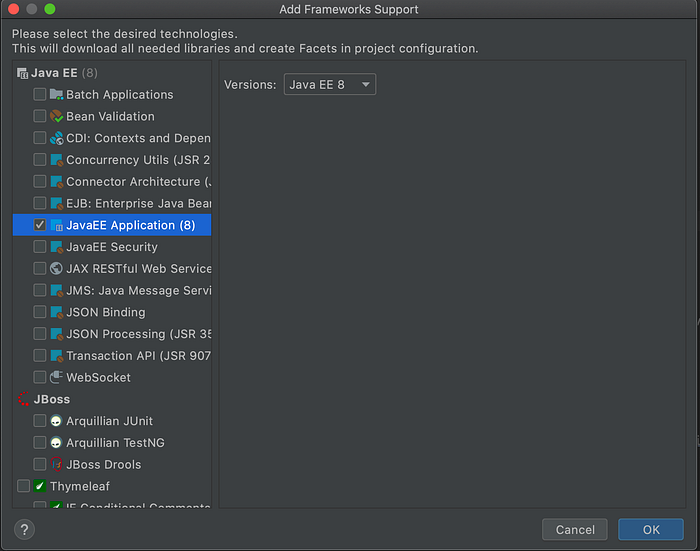The width and height of the screenshot is (700, 551).
Task: Select the JSON Binding entry
Action: pos(112,312)
